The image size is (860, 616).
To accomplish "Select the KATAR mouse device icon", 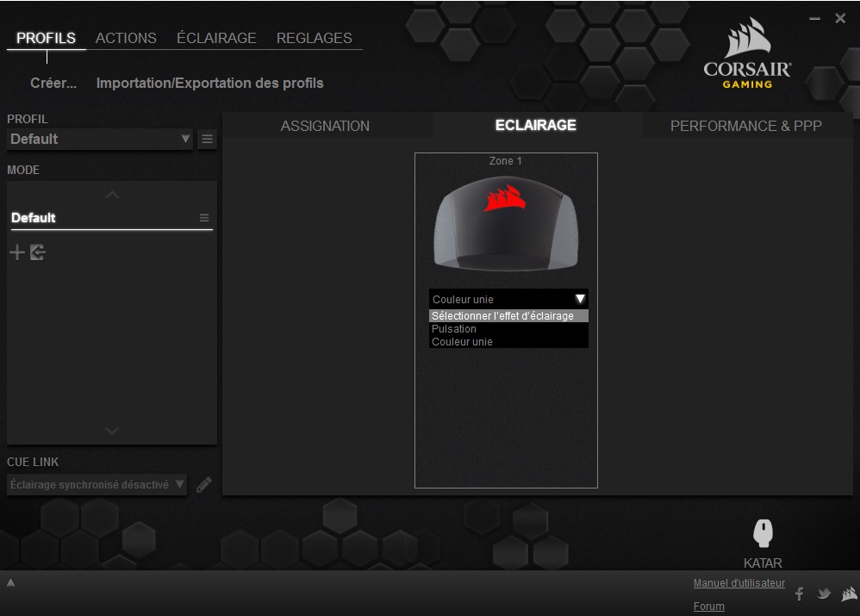I will [x=763, y=533].
